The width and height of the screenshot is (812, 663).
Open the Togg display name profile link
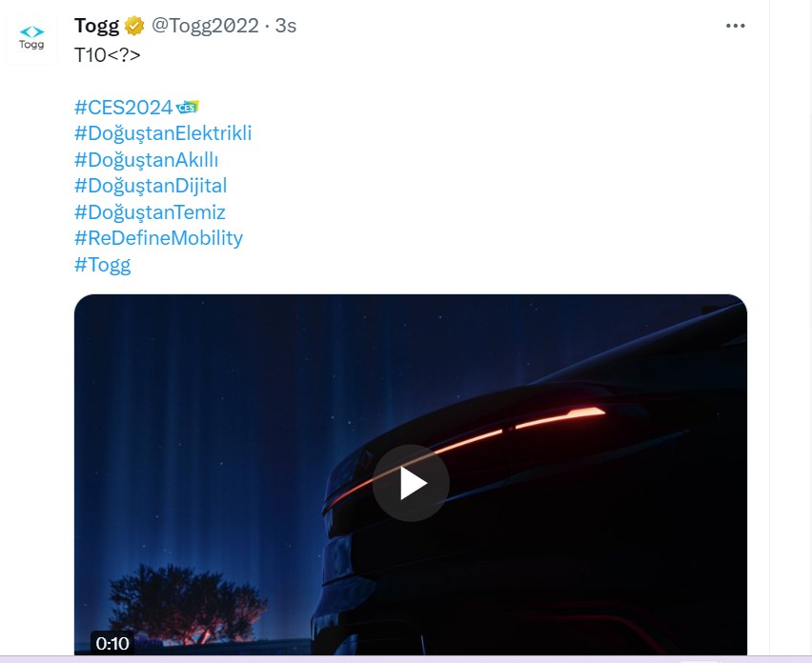[x=97, y=26]
